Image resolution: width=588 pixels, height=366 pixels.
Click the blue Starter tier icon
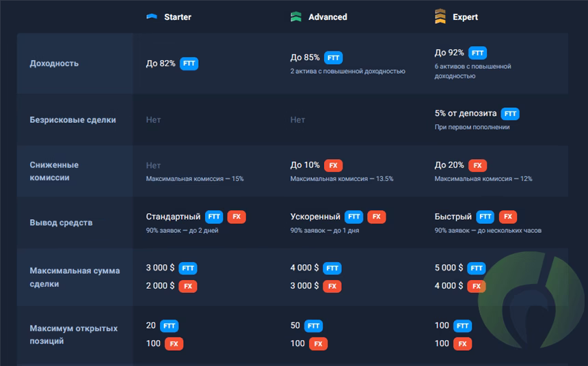point(152,16)
